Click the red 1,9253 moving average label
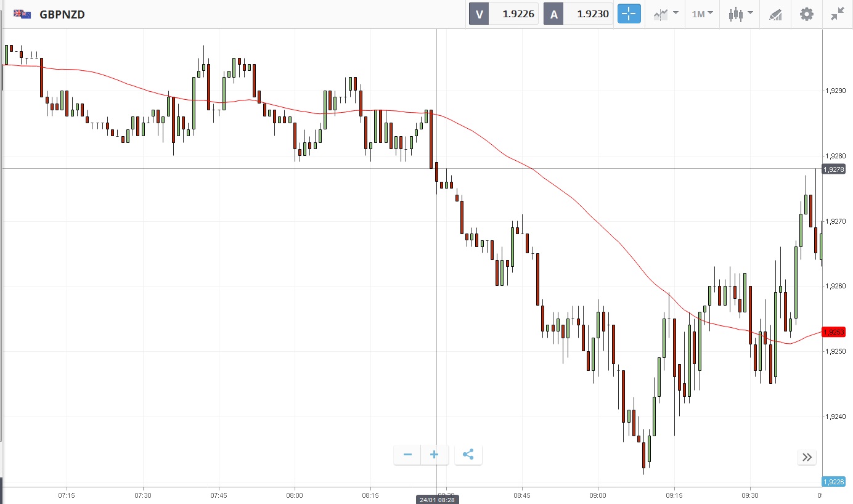The height and width of the screenshot is (504, 853). tap(833, 332)
